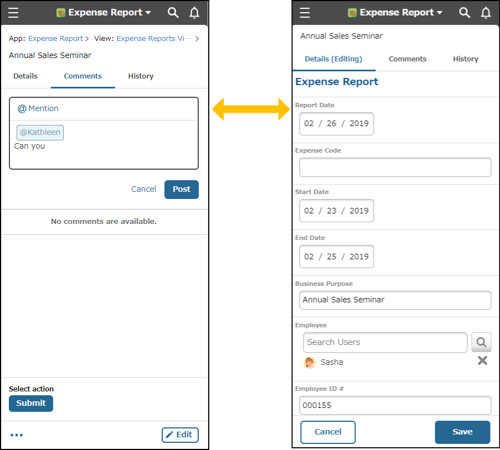Open notifications bell in left header
The height and width of the screenshot is (450, 500).
click(x=194, y=13)
